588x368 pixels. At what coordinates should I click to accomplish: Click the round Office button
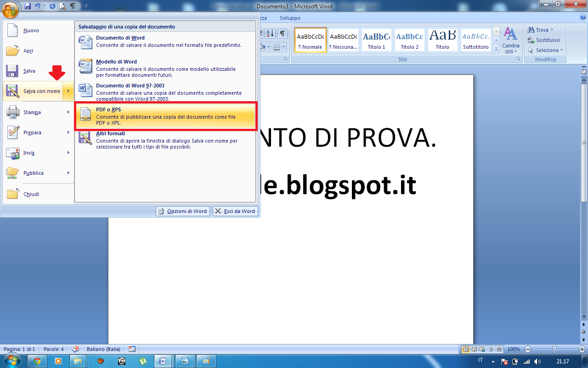pyautogui.click(x=10, y=10)
